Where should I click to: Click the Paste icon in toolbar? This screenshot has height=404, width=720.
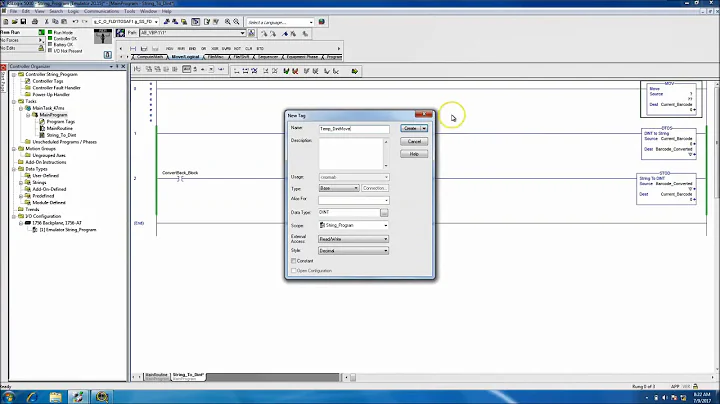tap(64, 22)
